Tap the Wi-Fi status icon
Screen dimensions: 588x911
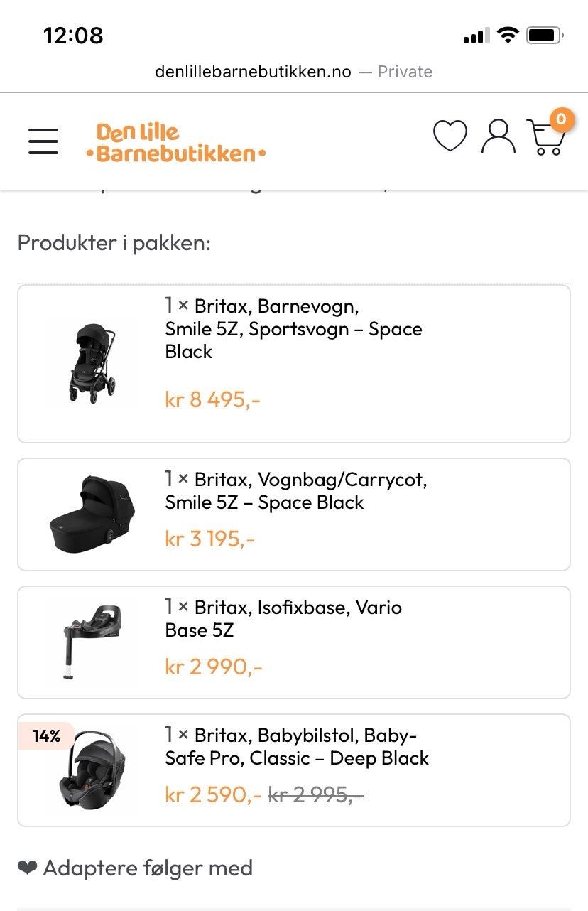pyautogui.click(x=508, y=35)
